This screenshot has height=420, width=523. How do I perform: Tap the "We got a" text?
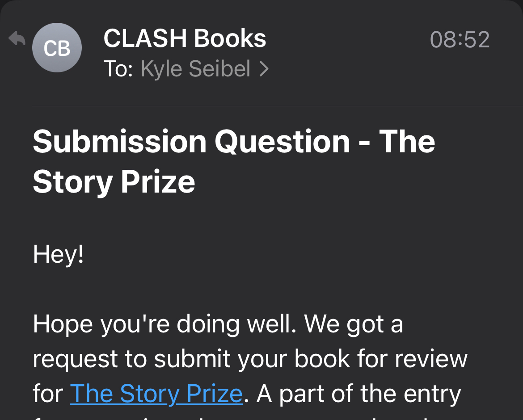pyautogui.click(x=354, y=324)
